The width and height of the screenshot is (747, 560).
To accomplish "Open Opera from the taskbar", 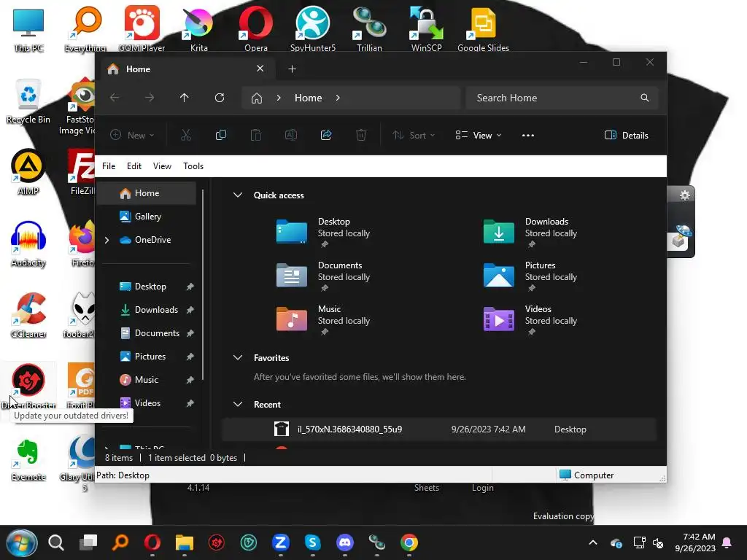I will (x=152, y=542).
